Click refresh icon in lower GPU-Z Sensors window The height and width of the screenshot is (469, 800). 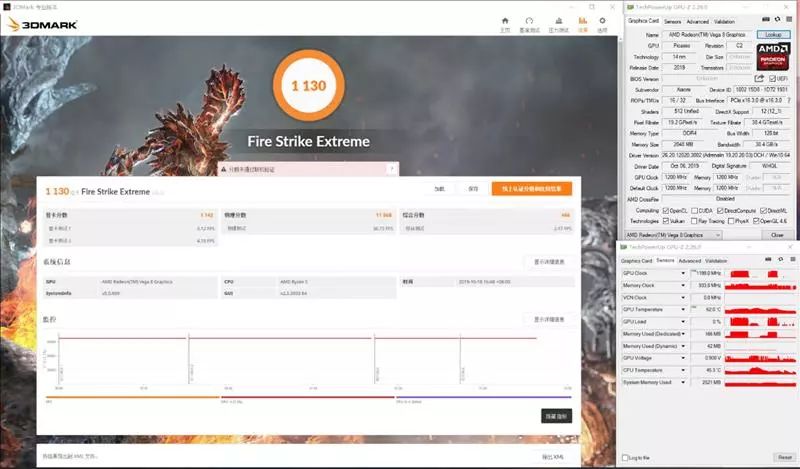click(780, 260)
